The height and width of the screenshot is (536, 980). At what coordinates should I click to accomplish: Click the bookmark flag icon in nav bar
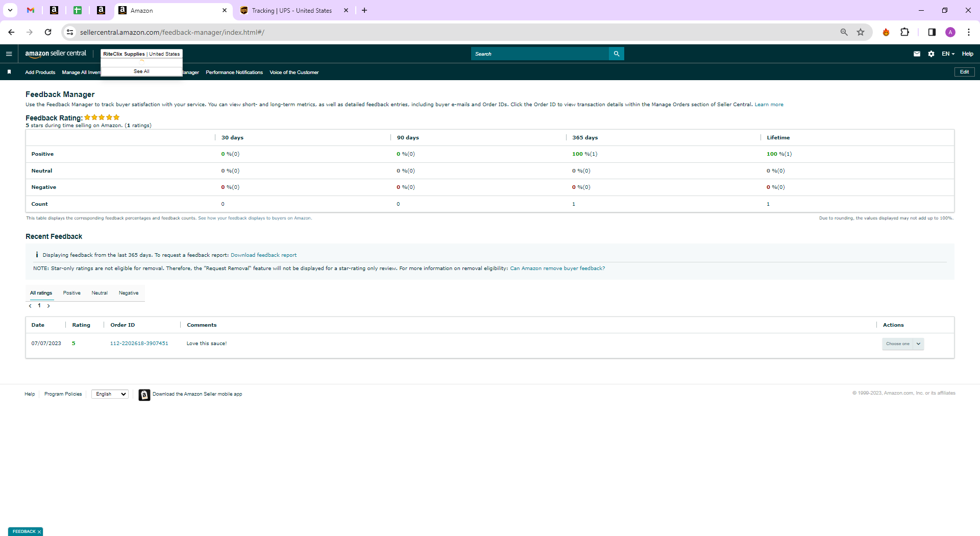pyautogui.click(x=9, y=72)
